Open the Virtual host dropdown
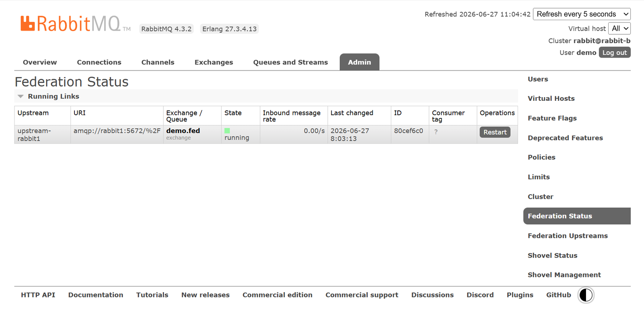The image size is (644, 322). [x=619, y=29]
